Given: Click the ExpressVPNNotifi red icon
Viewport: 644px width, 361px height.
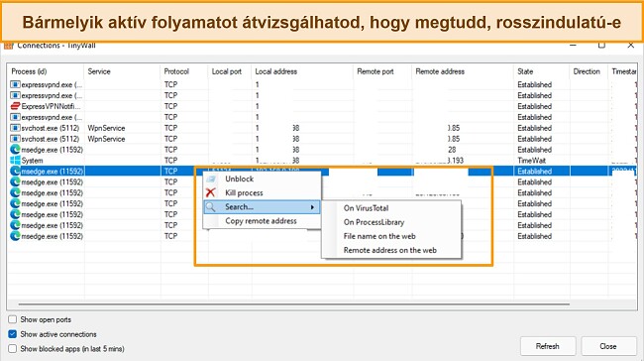Looking at the screenshot, I should tap(15, 106).
